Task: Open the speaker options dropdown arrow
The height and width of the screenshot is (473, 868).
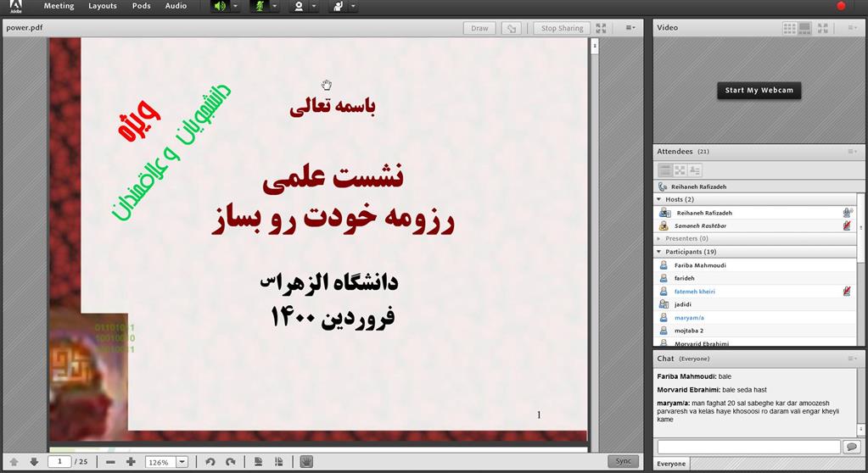Action: pyautogui.click(x=235, y=6)
